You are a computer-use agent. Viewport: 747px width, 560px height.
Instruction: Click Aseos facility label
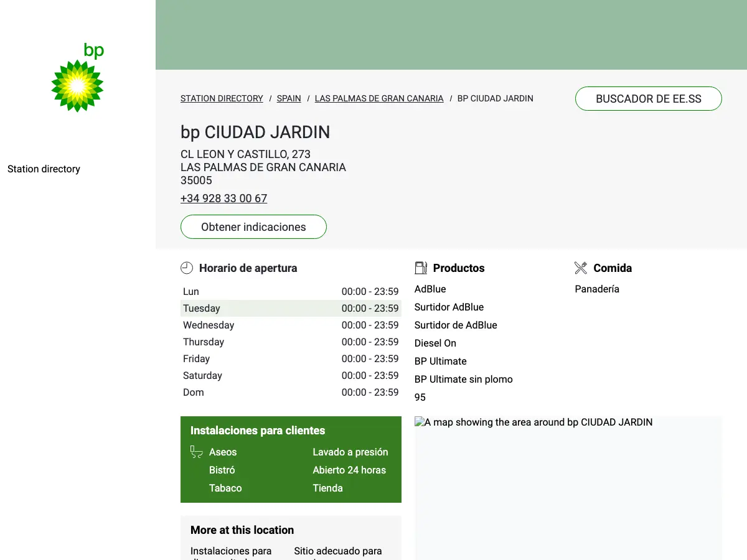[x=223, y=452]
